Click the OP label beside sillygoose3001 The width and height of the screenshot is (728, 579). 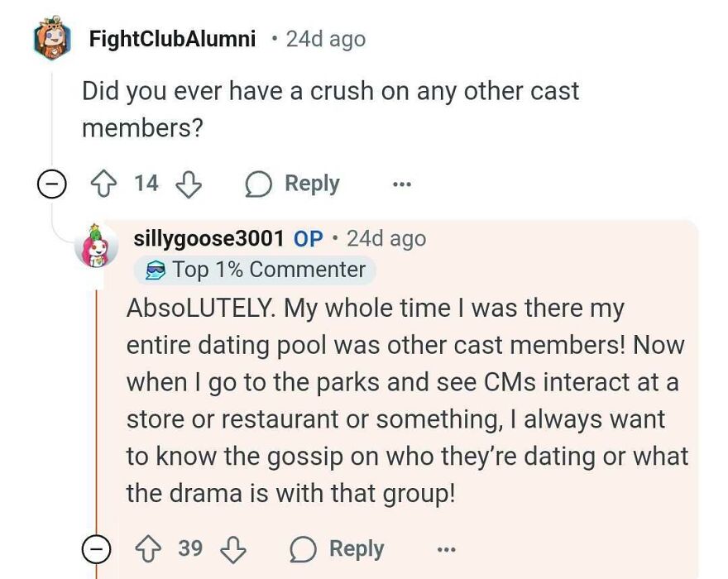coord(308,239)
